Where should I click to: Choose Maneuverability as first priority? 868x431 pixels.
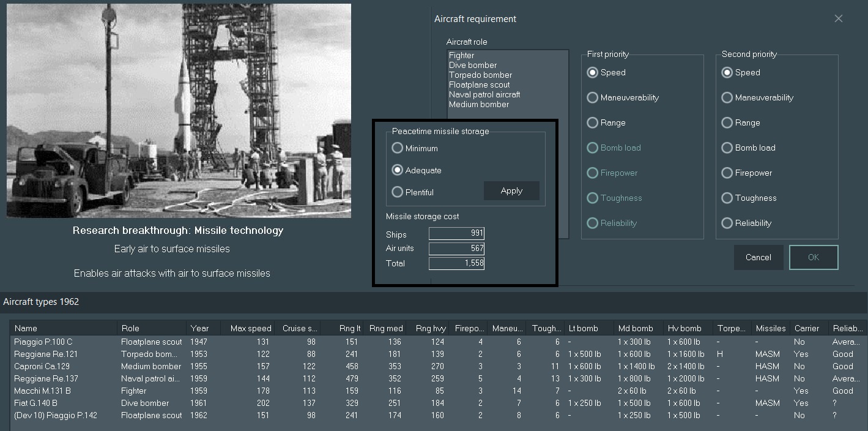[x=621, y=97]
